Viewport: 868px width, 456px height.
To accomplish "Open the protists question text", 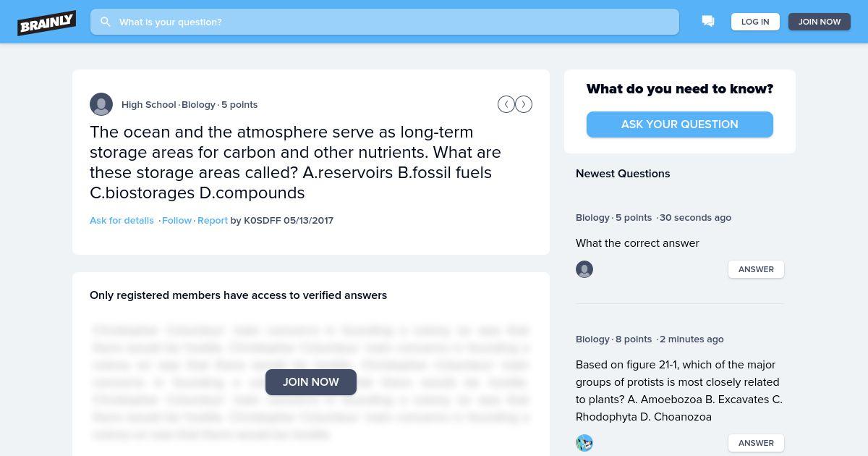I will [679, 391].
